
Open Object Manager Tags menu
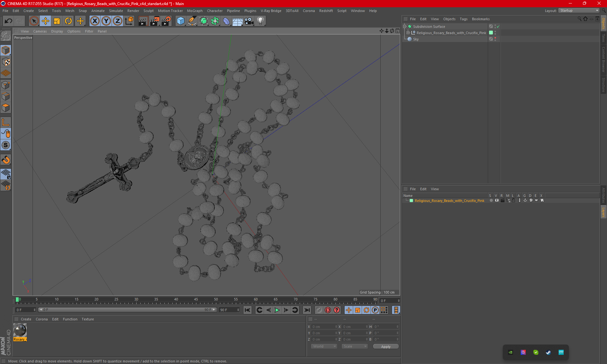463,19
